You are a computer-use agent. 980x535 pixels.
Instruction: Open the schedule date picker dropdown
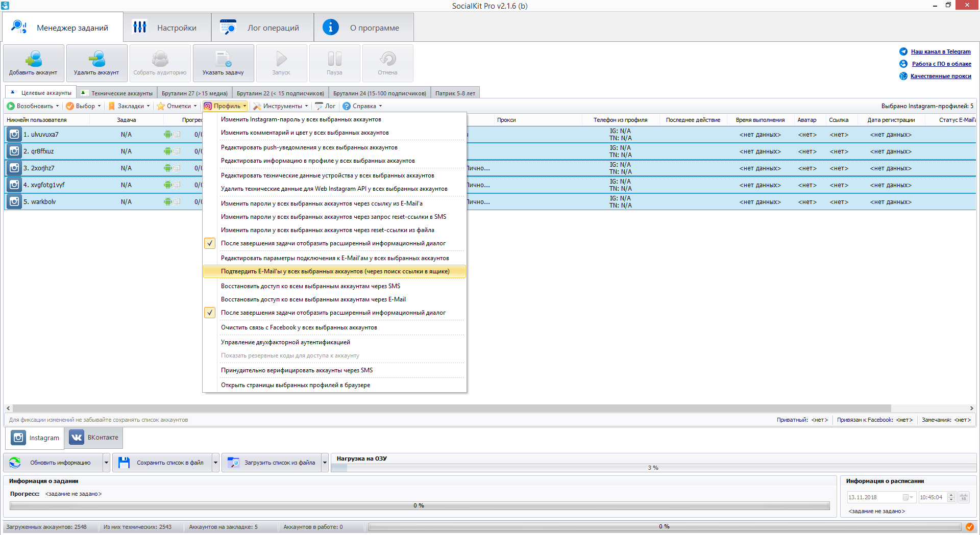(x=908, y=497)
